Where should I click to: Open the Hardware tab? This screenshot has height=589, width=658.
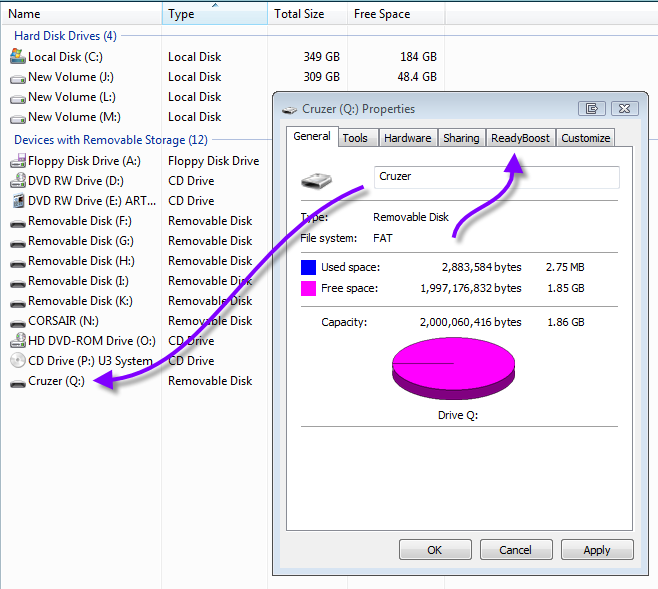[407, 138]
